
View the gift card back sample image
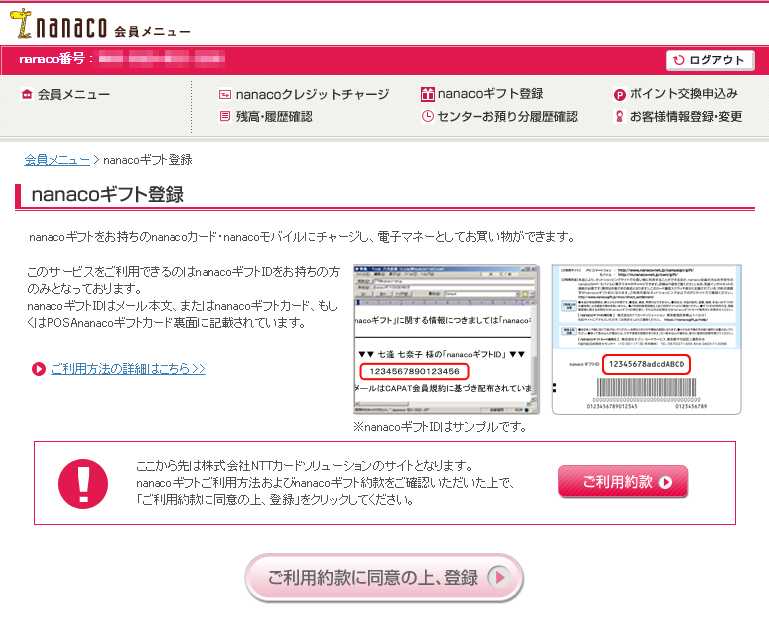(646, 339)
